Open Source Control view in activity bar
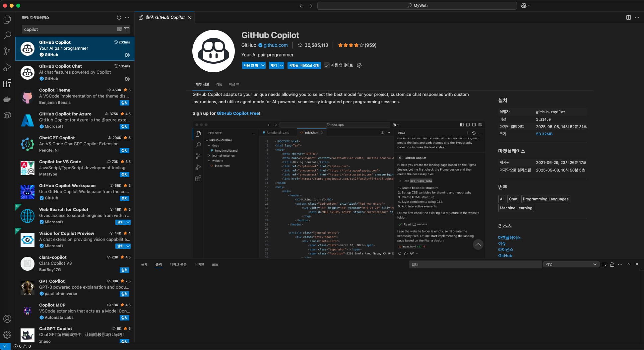The image size is (644, 350). pos(7,51)
